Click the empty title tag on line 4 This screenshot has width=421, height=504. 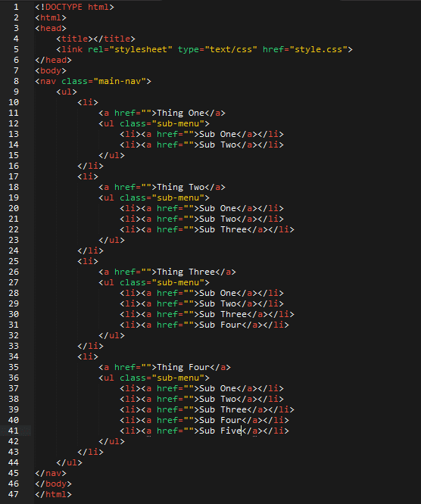(96, 39)
